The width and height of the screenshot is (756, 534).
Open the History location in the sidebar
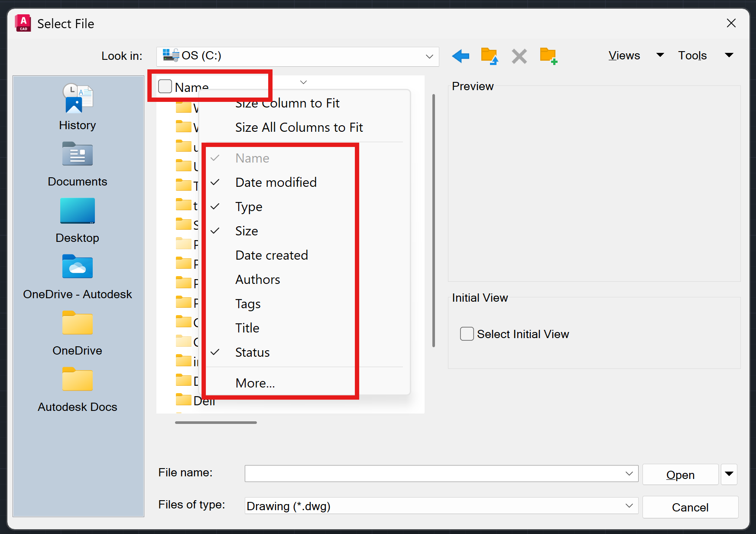tap(77, 106)
